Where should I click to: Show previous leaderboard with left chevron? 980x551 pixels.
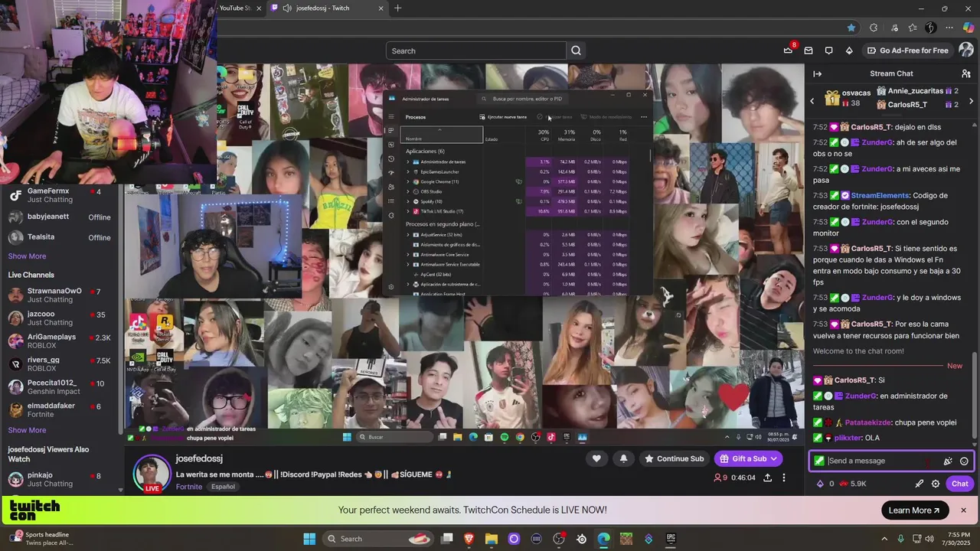(x=812, y=101)
